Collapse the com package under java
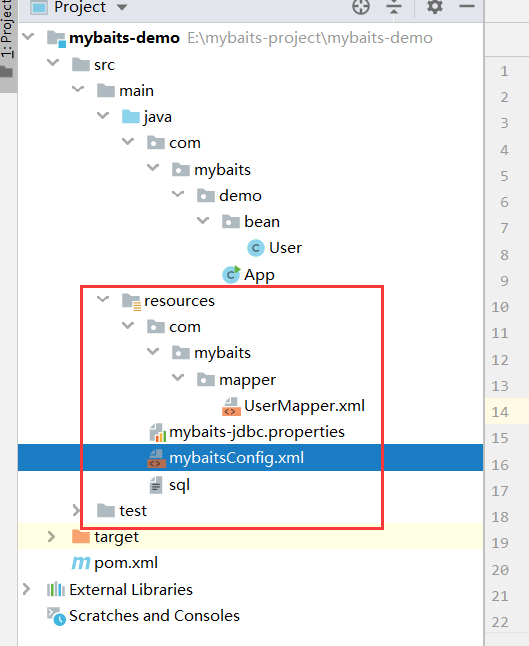The image size is (529, 646). 128,141
